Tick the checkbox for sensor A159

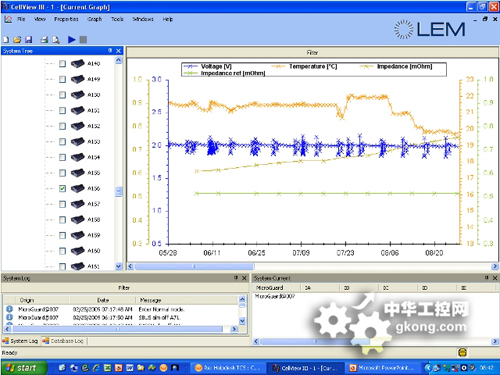62,235
